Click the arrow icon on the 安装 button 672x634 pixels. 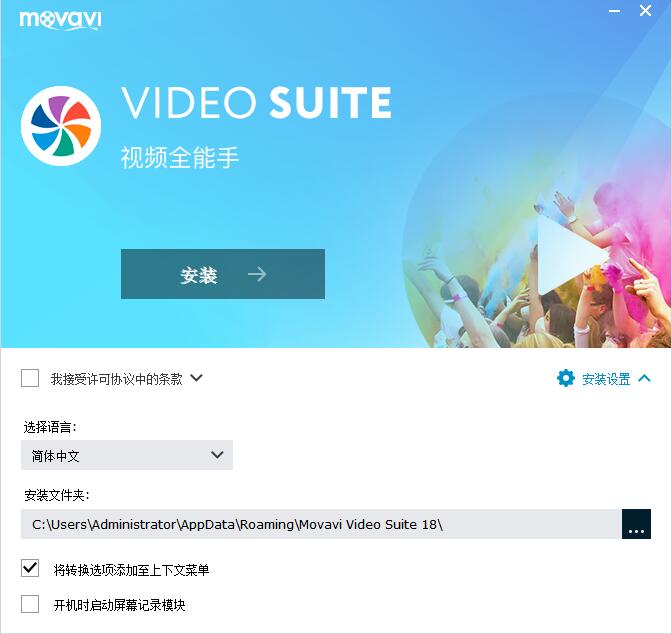point(257,274)
